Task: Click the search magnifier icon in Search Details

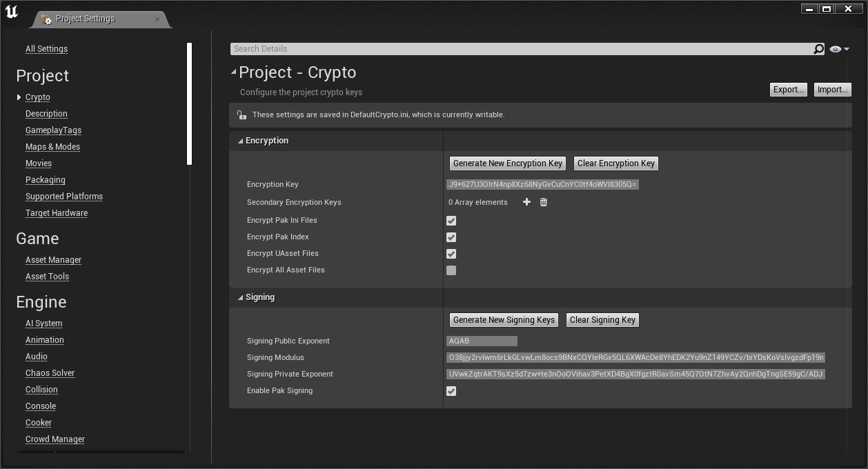Action: 818,48
